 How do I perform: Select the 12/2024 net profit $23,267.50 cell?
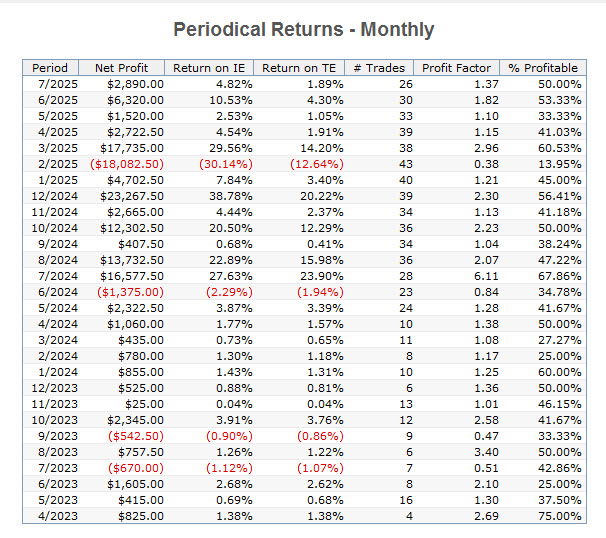132,196
